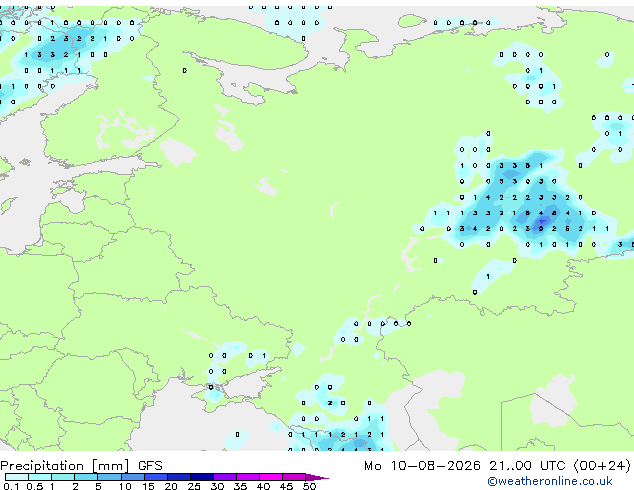Click the '21..00 UTC' time text
634x490 pixels.
tap(527, 466)
